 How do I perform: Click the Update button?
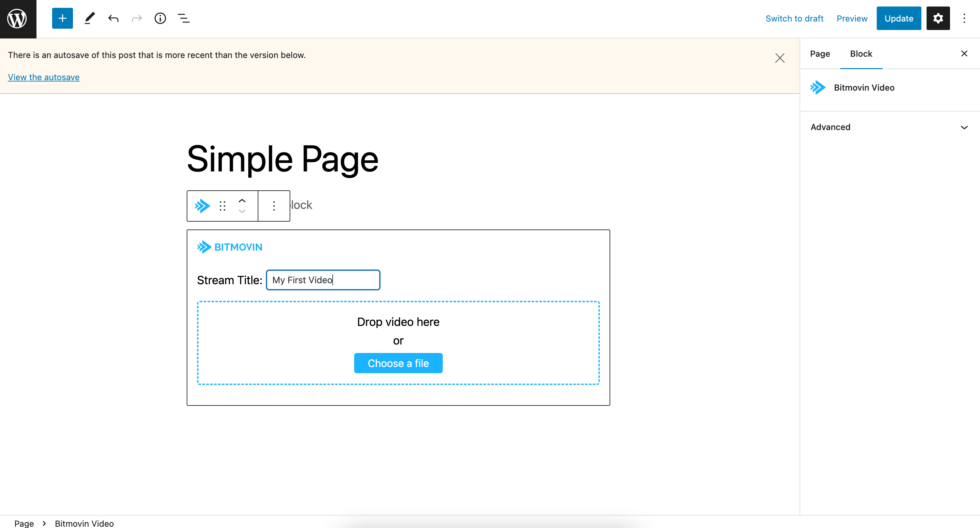coord(899,18)
